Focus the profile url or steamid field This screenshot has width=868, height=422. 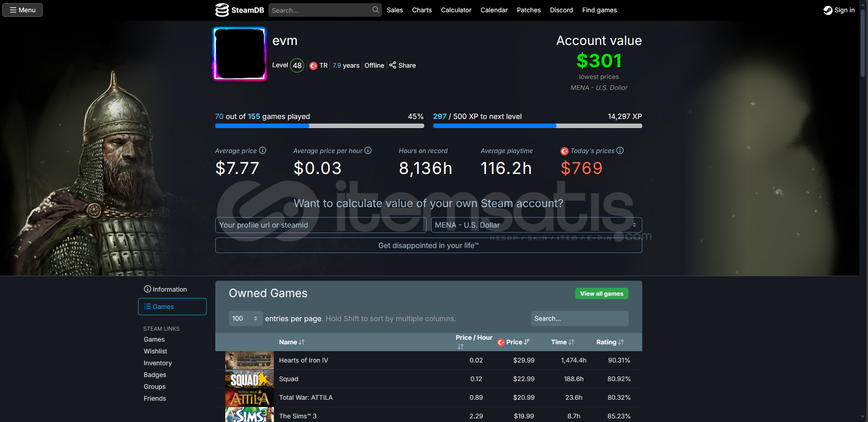321,225
